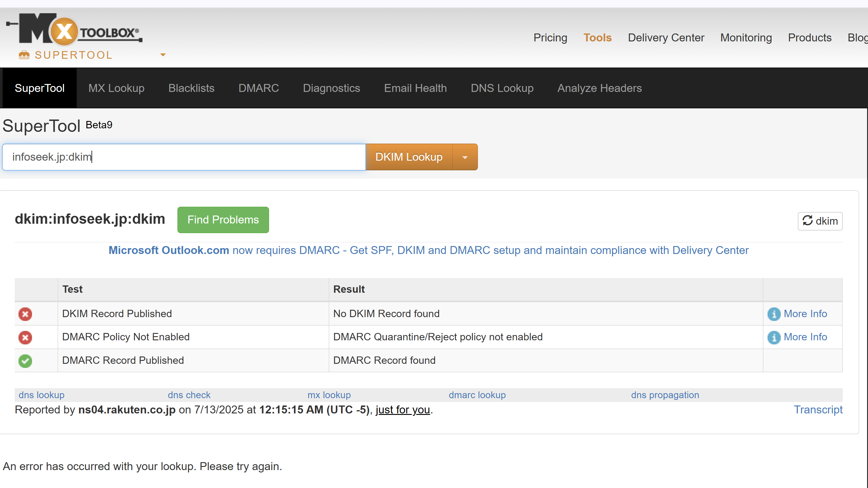This screenshot has width=868, height=488.
Task: Click red error icon for DKIM Record Published
Action: click(x=25, y=314)
